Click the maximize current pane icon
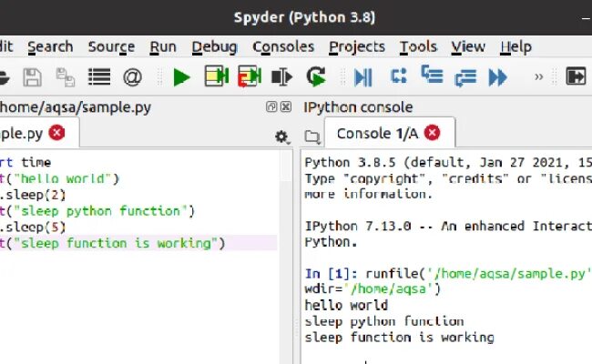Screen dimensions: 592x364 point(576,76)
